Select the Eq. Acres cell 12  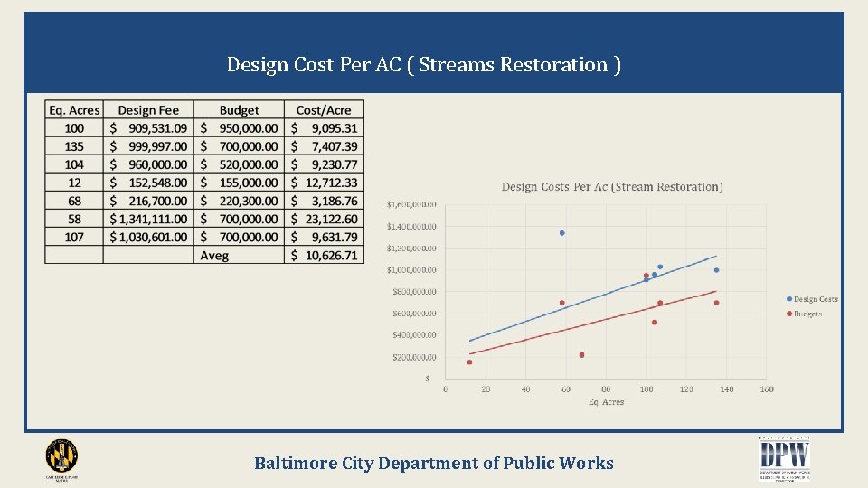tap(74, 183)
